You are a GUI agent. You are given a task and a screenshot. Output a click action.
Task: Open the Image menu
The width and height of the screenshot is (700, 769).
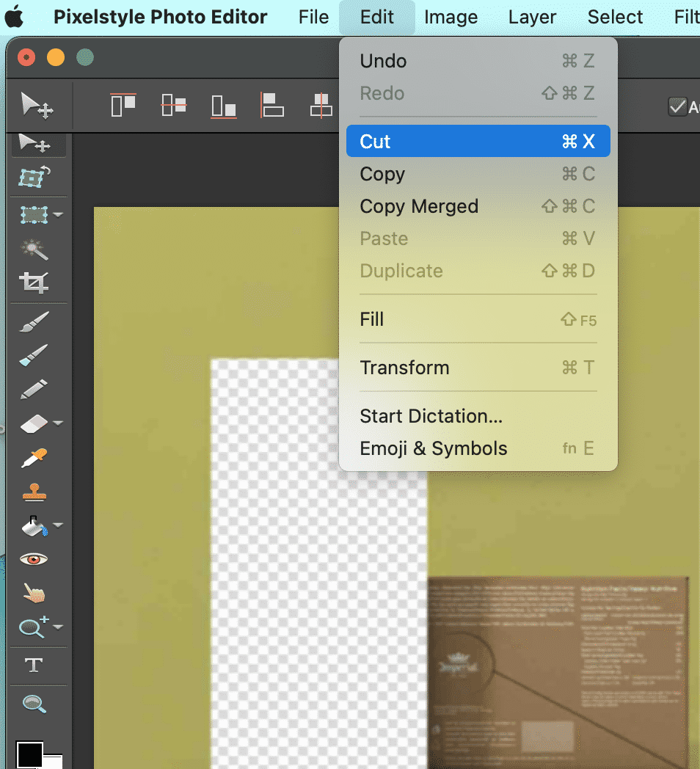(x=451, y=17)
